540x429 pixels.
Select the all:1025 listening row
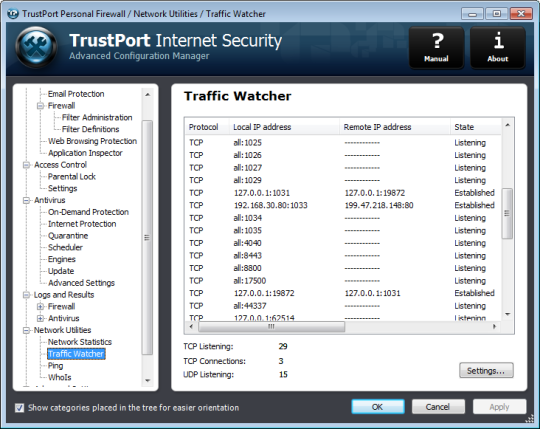pyautogui.click(x=343, y=143)
